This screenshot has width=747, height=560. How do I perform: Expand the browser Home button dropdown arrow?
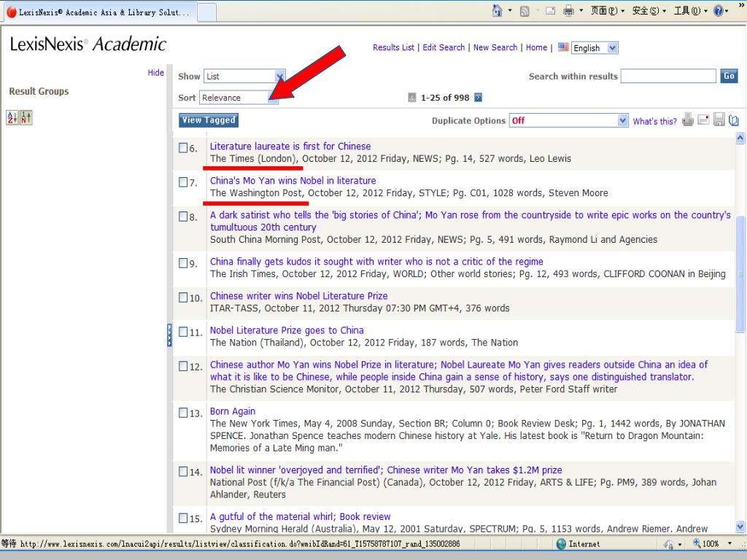510,10
